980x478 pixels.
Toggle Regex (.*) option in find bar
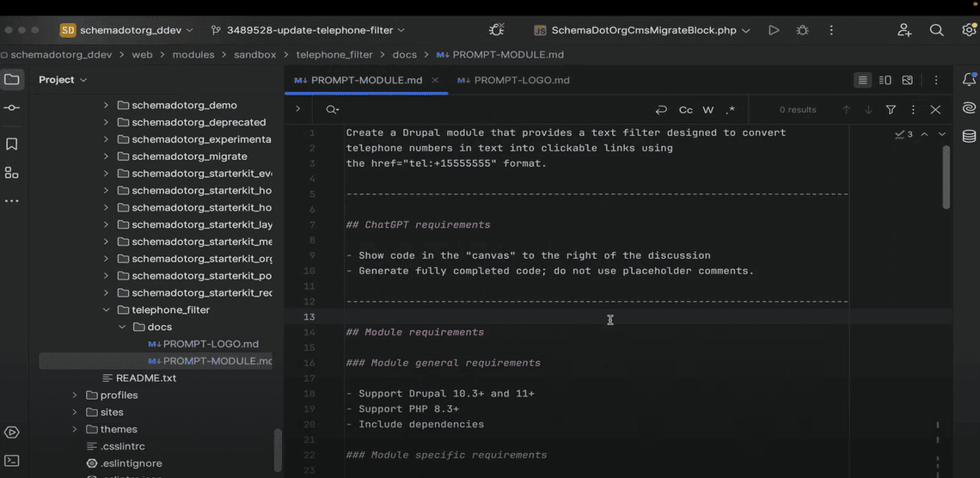point(730,110)
